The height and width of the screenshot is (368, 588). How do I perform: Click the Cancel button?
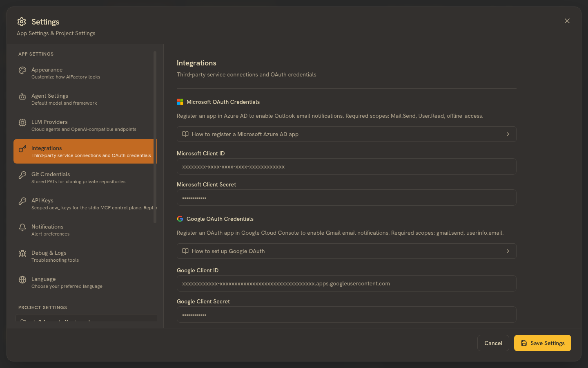point(493,343)
